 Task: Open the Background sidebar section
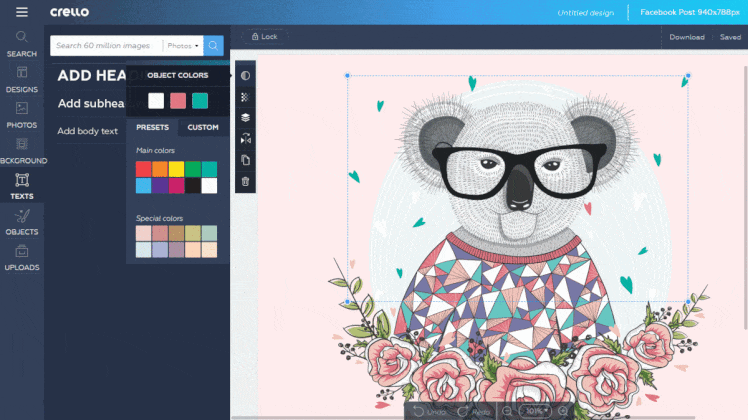(x=22, y=151)
